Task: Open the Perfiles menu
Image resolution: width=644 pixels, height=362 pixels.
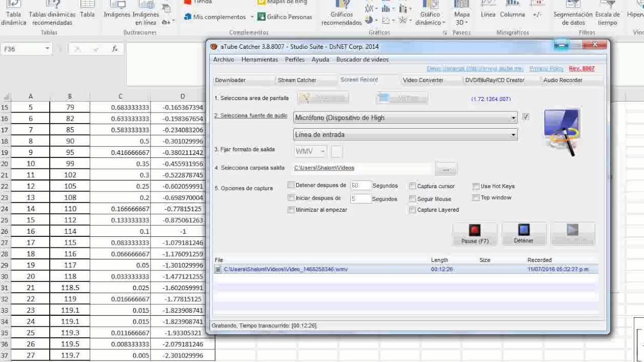Action: click(x=295, y=59)
